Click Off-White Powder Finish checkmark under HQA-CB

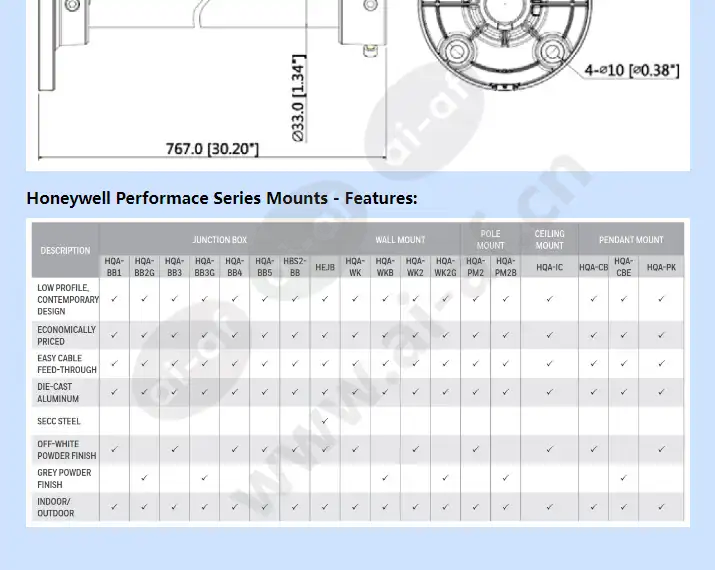pos(593,449)
